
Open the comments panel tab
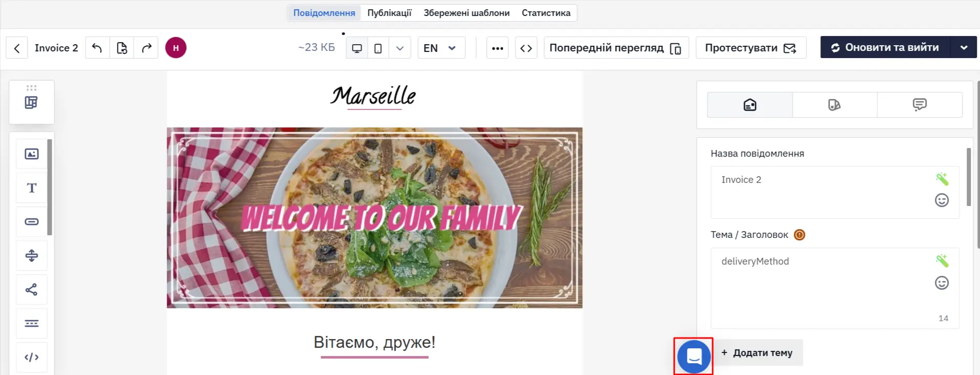tap(919, 105)
